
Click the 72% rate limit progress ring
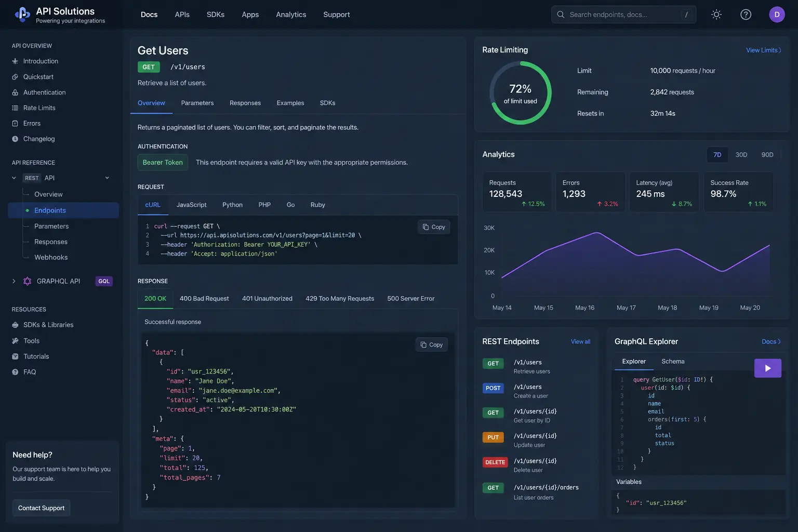(x=520, y=93)
